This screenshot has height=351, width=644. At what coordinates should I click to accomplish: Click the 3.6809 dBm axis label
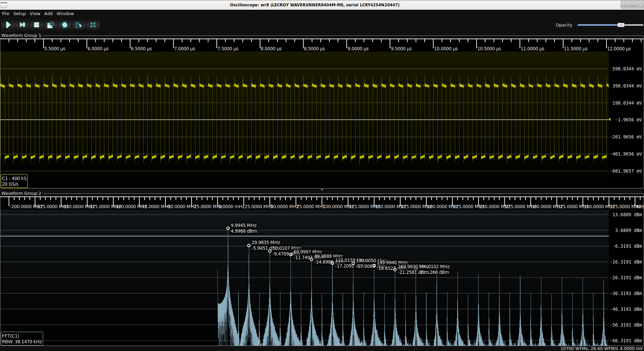pos(628,231)
